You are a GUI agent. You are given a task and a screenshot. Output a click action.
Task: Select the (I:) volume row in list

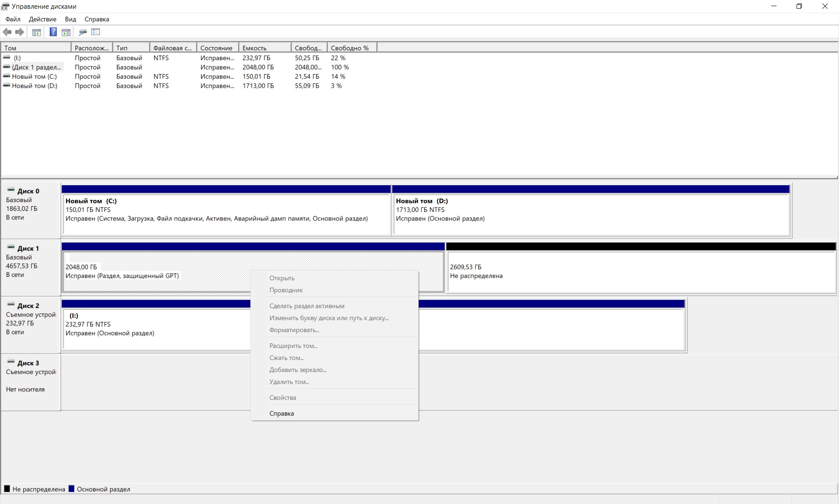[188, 58]
